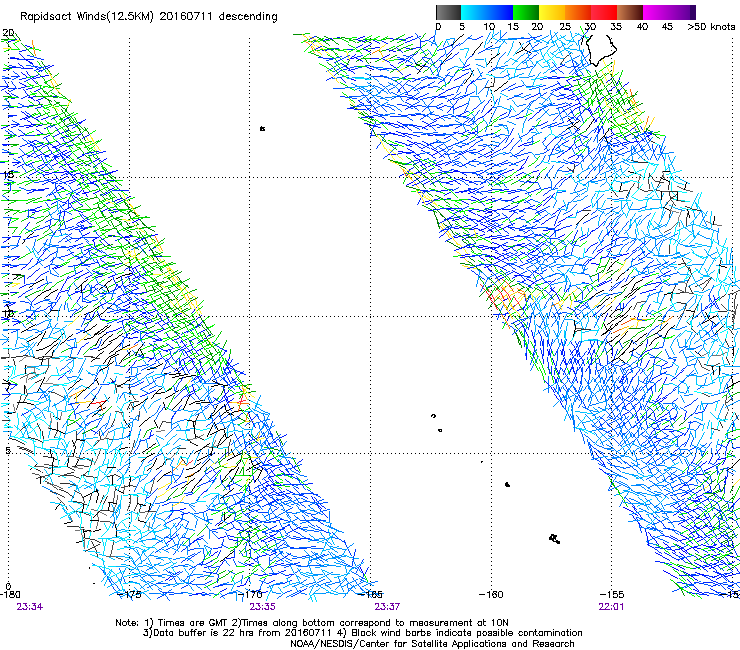Click the '-180' longitude label
This screenshot has width=740, height=650.
[10, 595]
